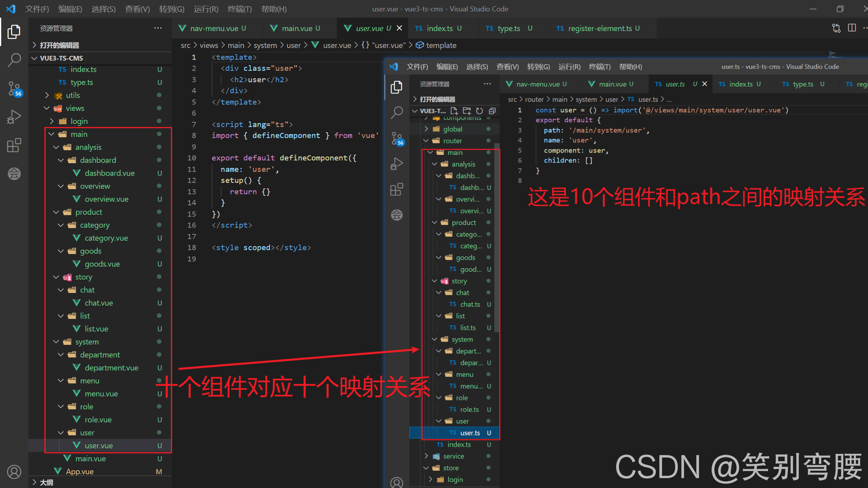Screen dimensions: 868x488
Task: Click template in the breadcrumb path
Action: [441, 45]
